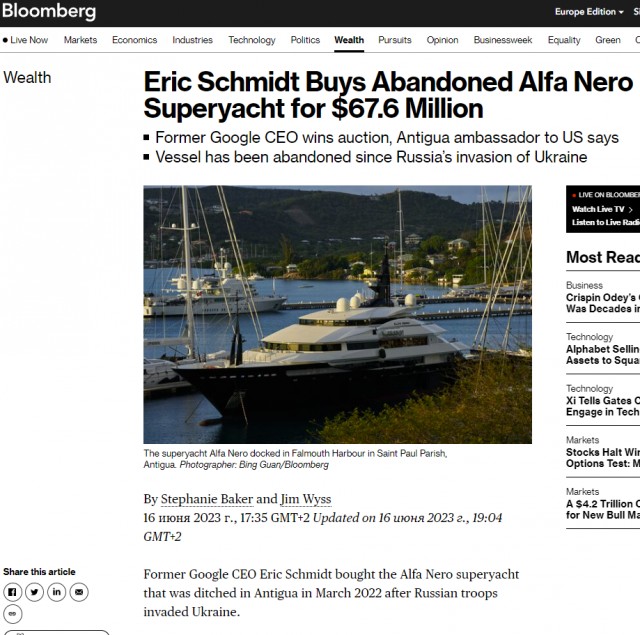Viewport: 640px width, 635px height.
Task: Expand the Europe Edition dropdown
Action: [589, 12]
